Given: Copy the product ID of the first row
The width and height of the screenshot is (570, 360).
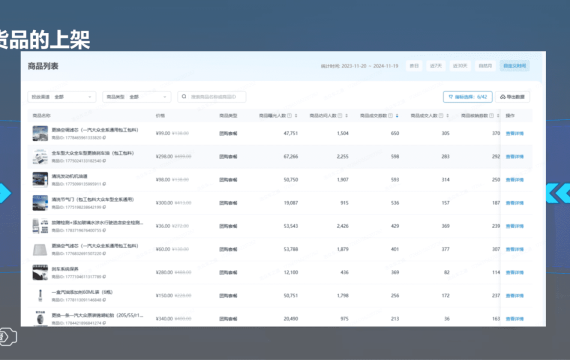Looking at the screenshot, I should point(104,138).
